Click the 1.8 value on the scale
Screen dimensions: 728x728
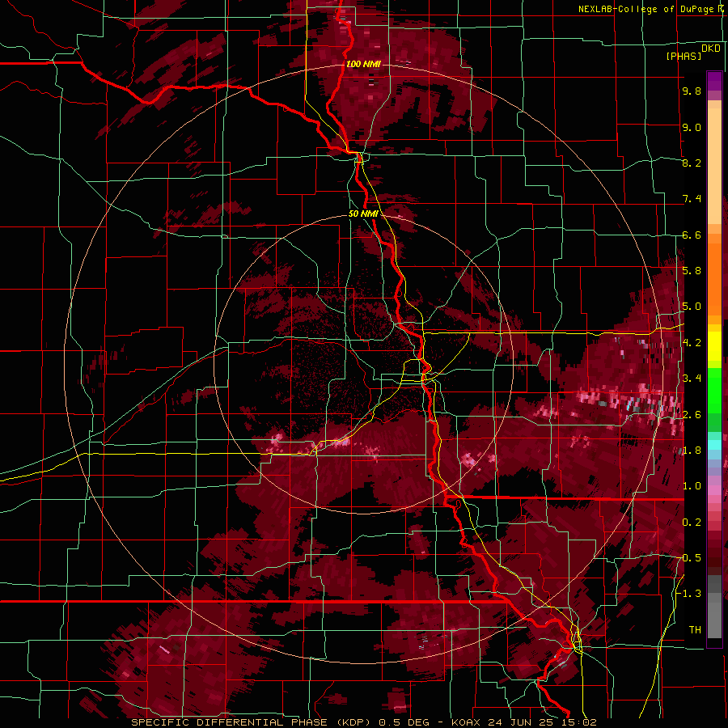click(692, 451)
